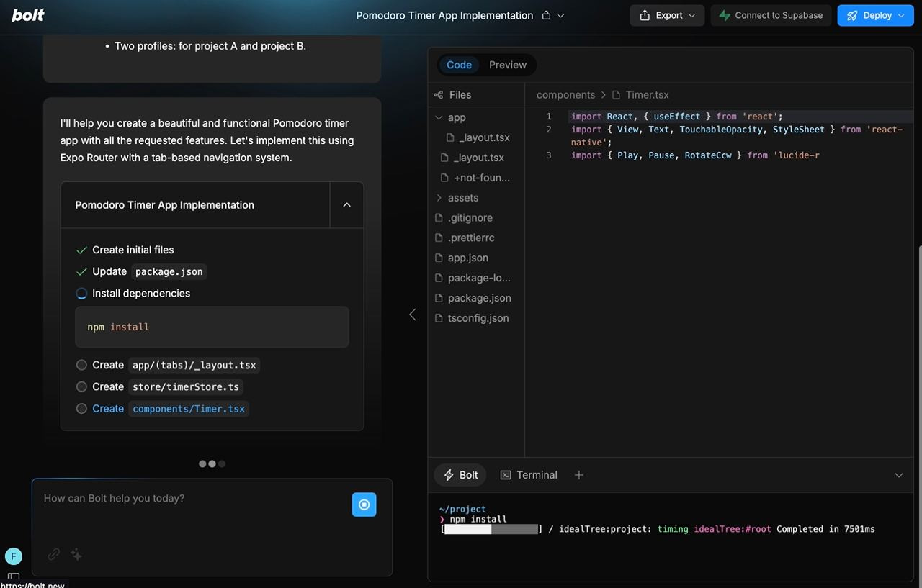Click the lightning icon in Bolt tab
The image size is (922, 588).
click(x=449, y=475)
